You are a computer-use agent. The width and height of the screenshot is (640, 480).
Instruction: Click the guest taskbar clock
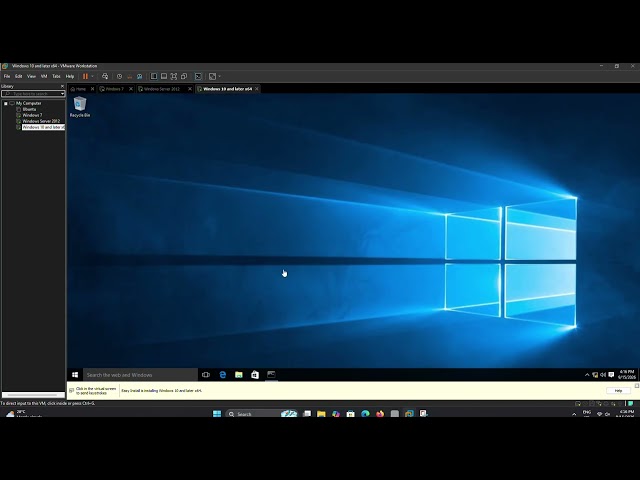[626, 375]
